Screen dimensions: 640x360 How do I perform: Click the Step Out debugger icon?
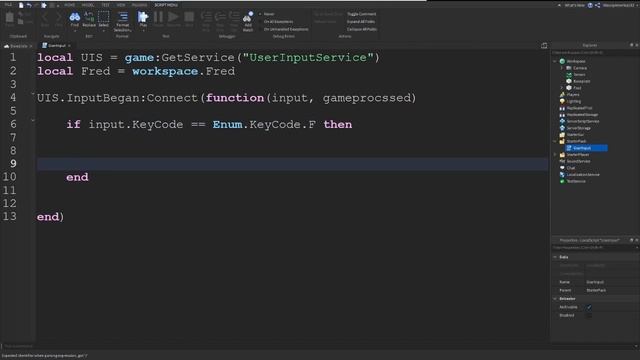[x=234, y=17]
